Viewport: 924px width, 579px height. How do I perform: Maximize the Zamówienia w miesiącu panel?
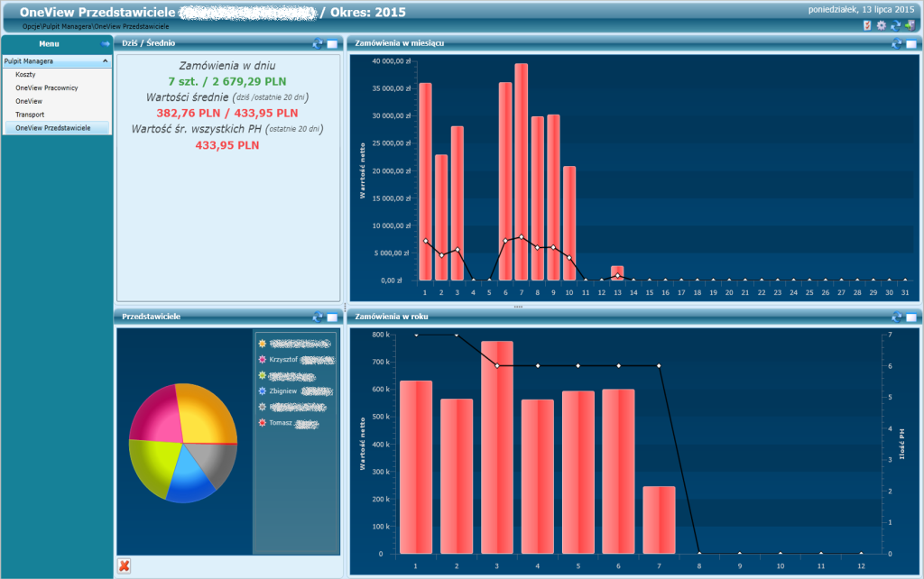coord(911,43)
